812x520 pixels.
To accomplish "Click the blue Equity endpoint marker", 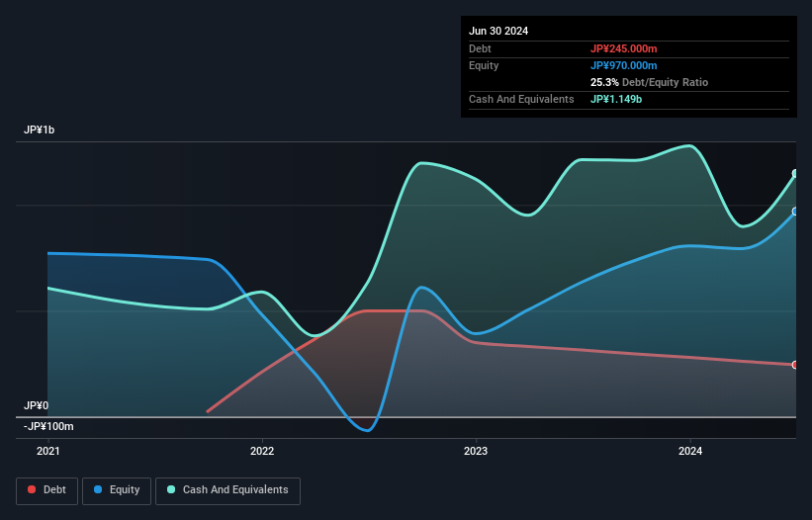I will (x=795, y=212).
